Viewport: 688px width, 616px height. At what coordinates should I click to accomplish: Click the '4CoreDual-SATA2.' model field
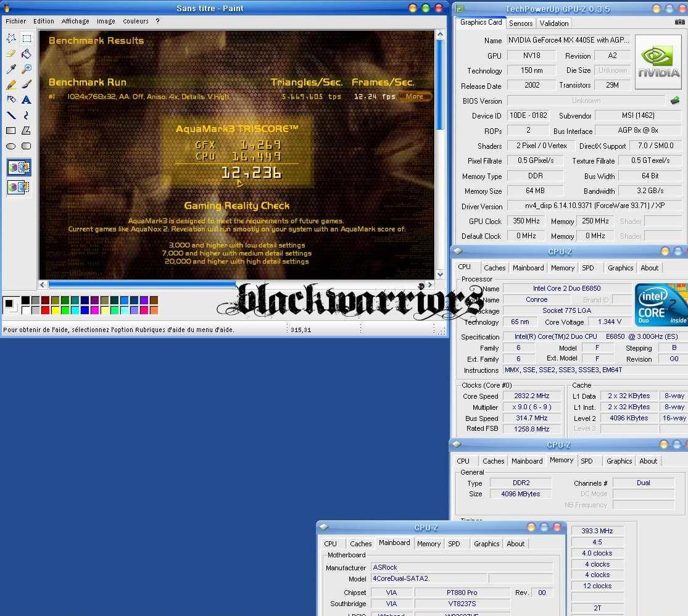(429, 579)
